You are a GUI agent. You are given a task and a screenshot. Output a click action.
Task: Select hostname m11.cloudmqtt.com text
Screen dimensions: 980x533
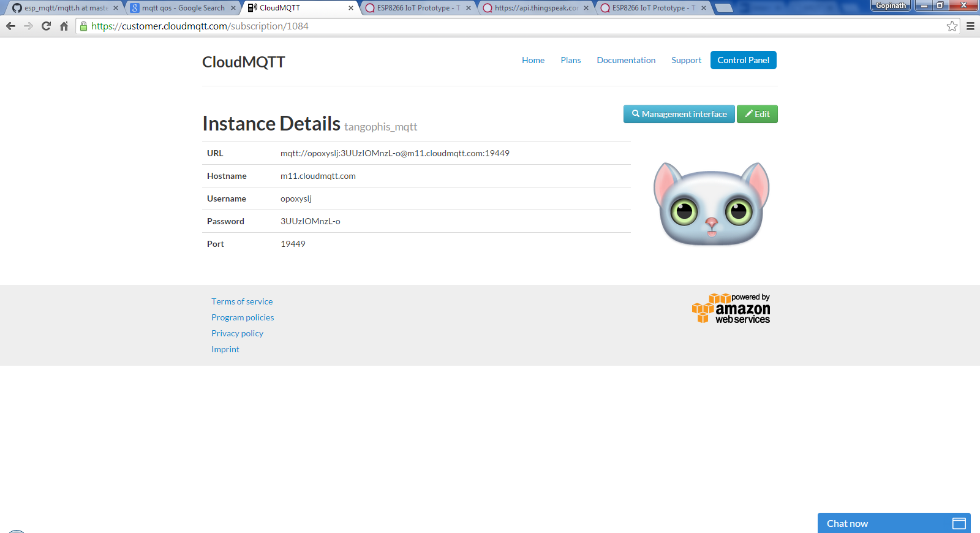(318, 176)
